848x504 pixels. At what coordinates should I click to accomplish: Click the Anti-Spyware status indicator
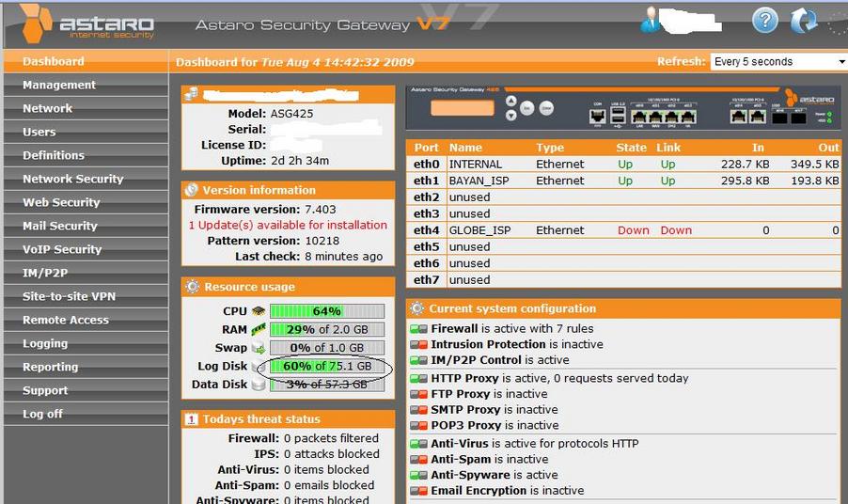click(418, 476)
